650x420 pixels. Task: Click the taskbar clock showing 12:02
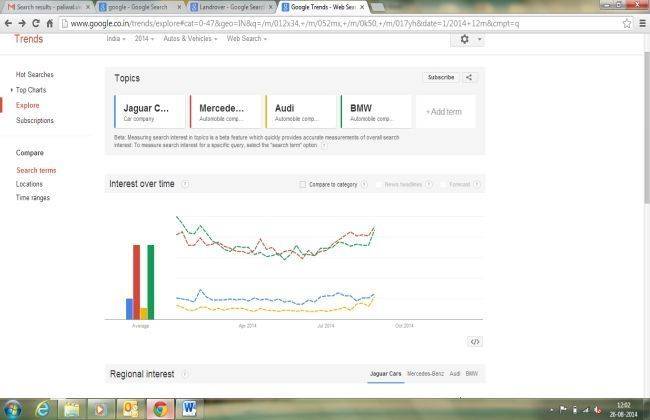pyautogui.click(x=623, y=410)
